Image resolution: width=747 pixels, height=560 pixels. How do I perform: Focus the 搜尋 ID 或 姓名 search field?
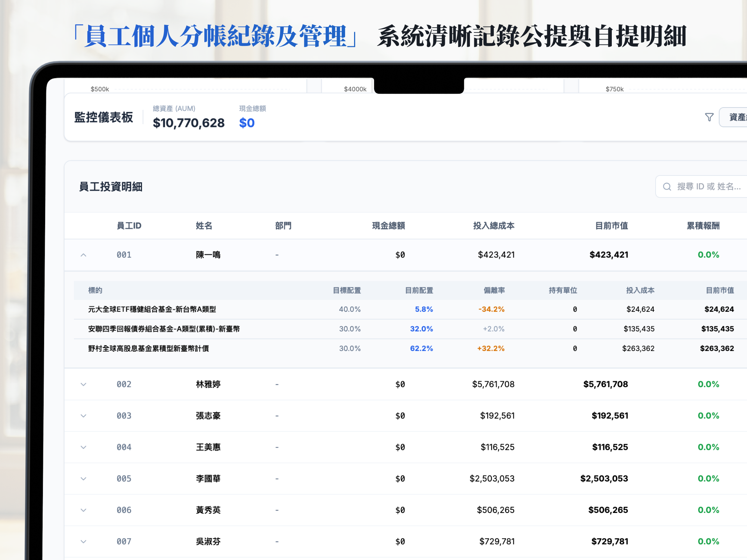pos(701,187)
